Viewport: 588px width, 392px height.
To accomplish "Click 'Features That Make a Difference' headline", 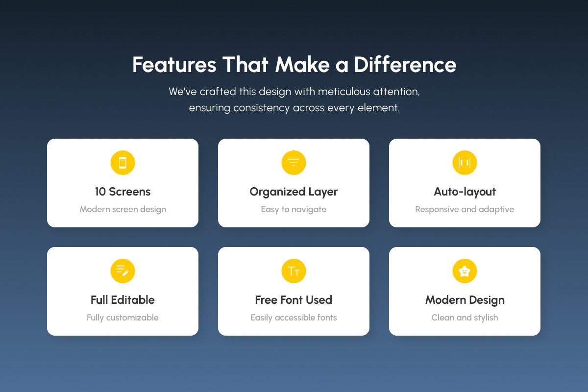I will tap(294, 65).
